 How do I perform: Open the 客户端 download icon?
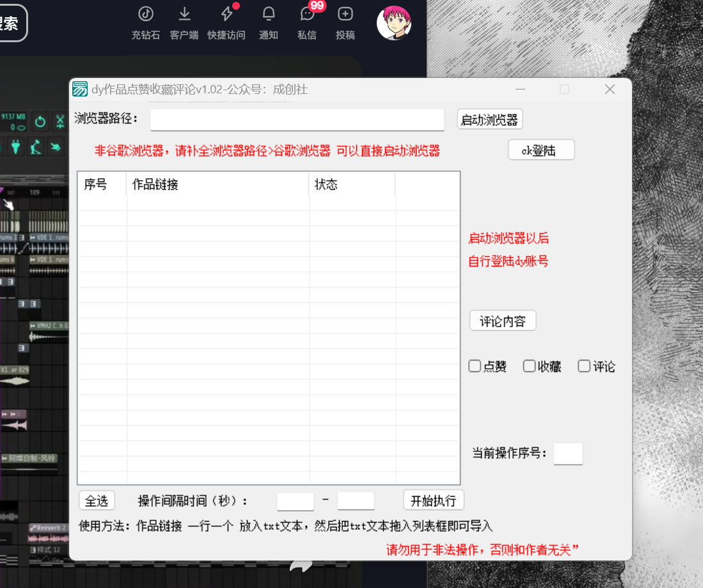click(184, 14)
